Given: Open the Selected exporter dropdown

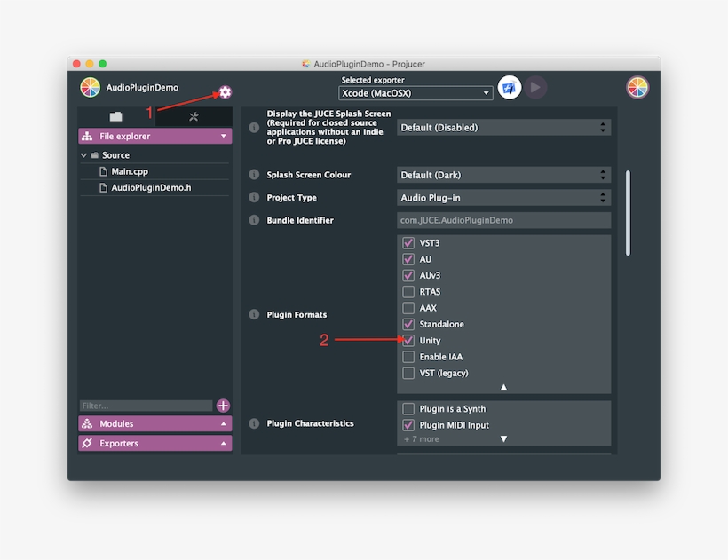Looking at the screenshot, I should click(x=414, y=92).
